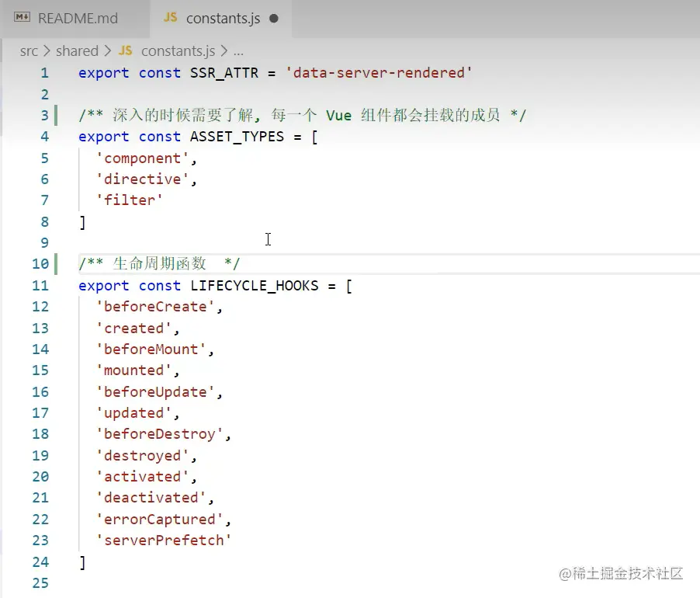Close constants.js via the unsaved dot

click(274, 19)
